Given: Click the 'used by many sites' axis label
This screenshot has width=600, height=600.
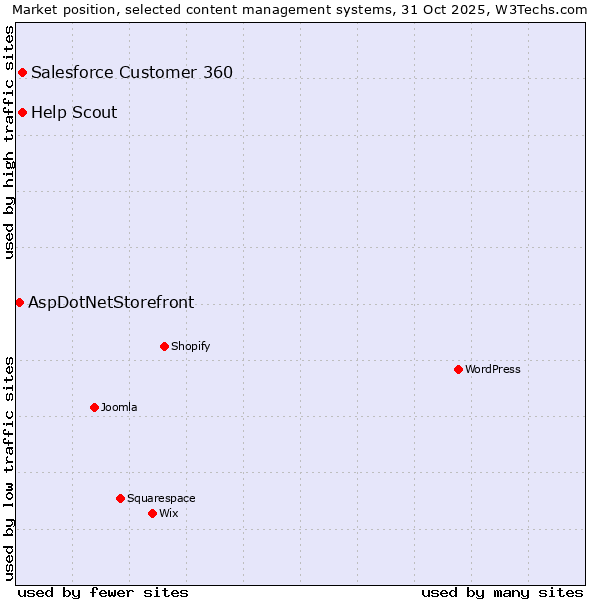Looking at the screenshot, I should tap(502, 592).
